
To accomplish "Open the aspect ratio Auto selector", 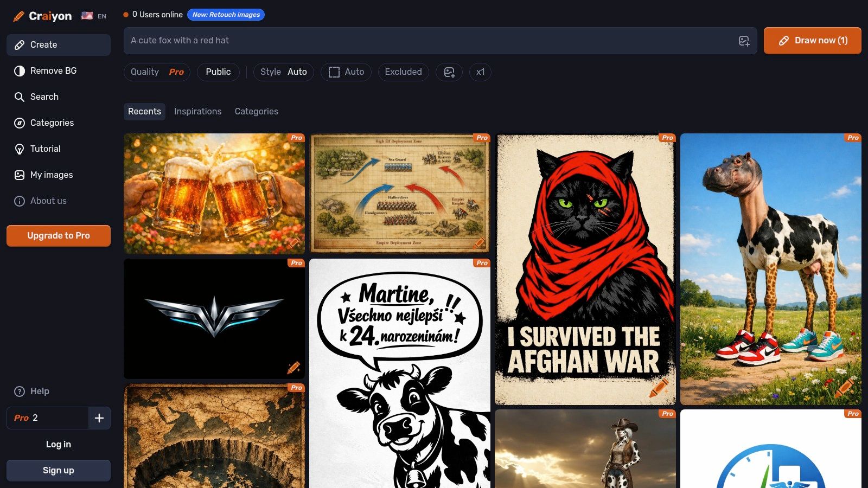I will coord(346,72).
